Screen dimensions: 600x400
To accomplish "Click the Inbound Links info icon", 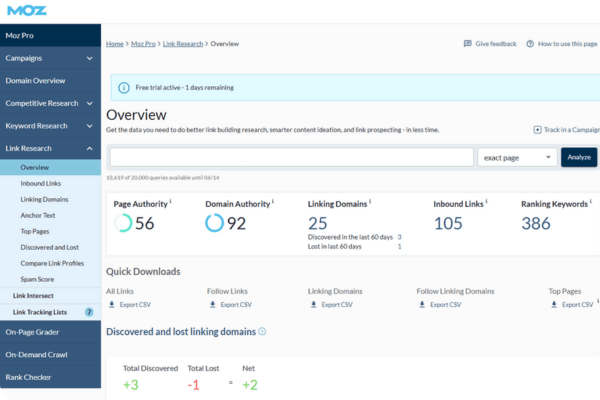I will (x=486, y=201).
